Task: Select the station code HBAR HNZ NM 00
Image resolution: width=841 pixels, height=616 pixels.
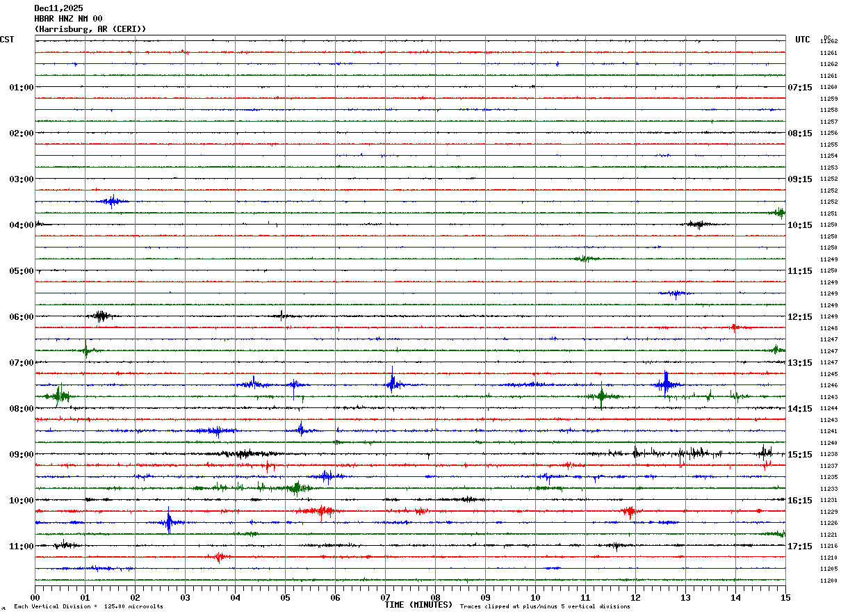Action: tap(68, 19)
